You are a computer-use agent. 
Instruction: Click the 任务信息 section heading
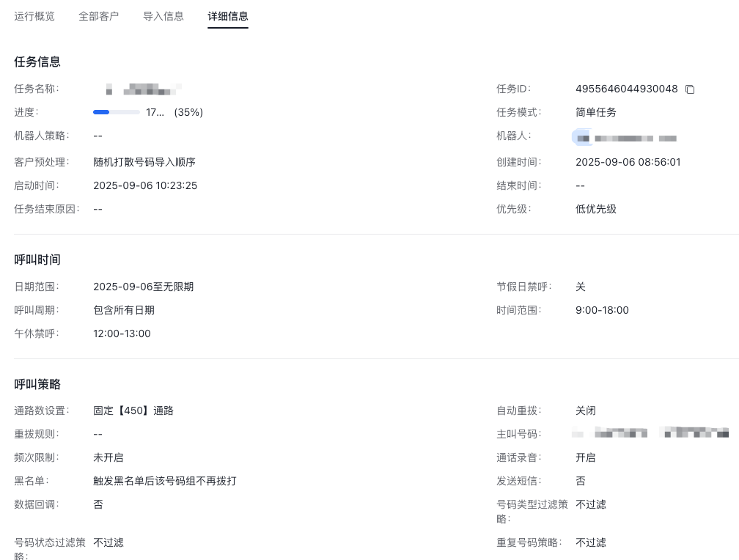click(37, 62)
